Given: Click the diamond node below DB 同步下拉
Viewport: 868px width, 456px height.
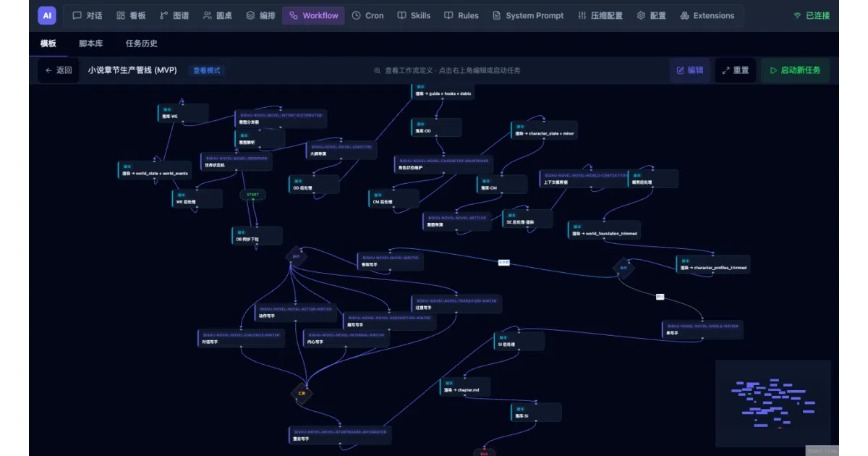Looking at the screenshot, I should (296, 256).
